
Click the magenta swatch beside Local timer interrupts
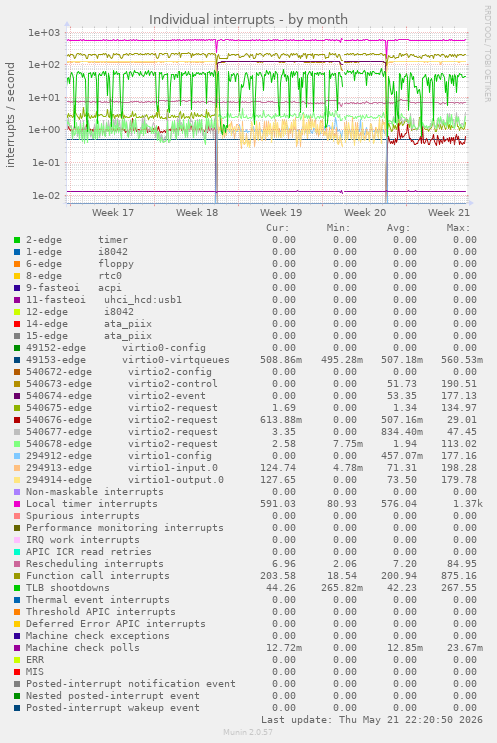coord(17,504)
